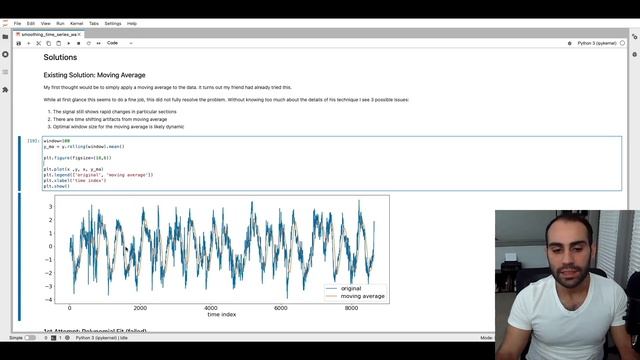The width and height of the screenshot is (640, 360).
Task: Save the notebook with the save icon
Action: [x=19, y=43]
